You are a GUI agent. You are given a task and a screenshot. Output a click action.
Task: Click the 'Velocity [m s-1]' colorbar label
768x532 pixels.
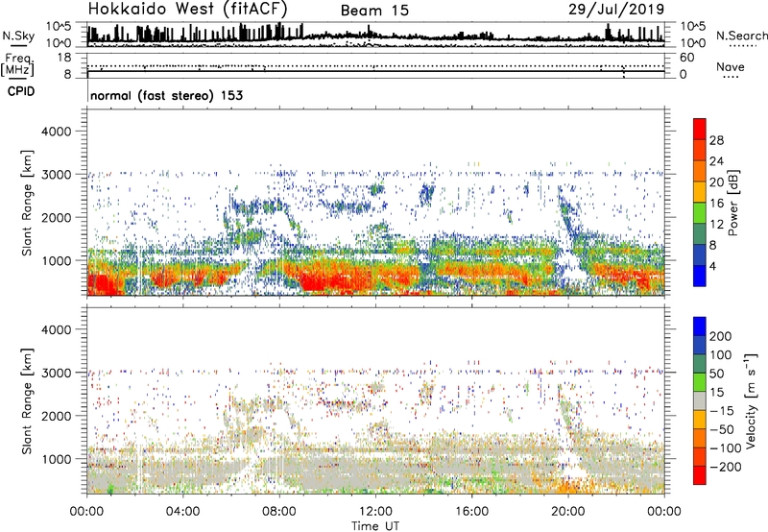coord(750,400)
